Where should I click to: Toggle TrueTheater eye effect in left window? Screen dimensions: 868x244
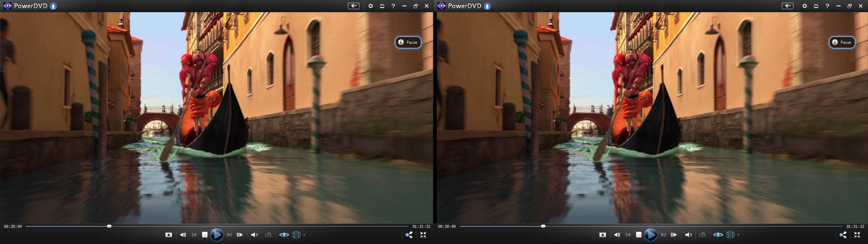pos(284,235)
